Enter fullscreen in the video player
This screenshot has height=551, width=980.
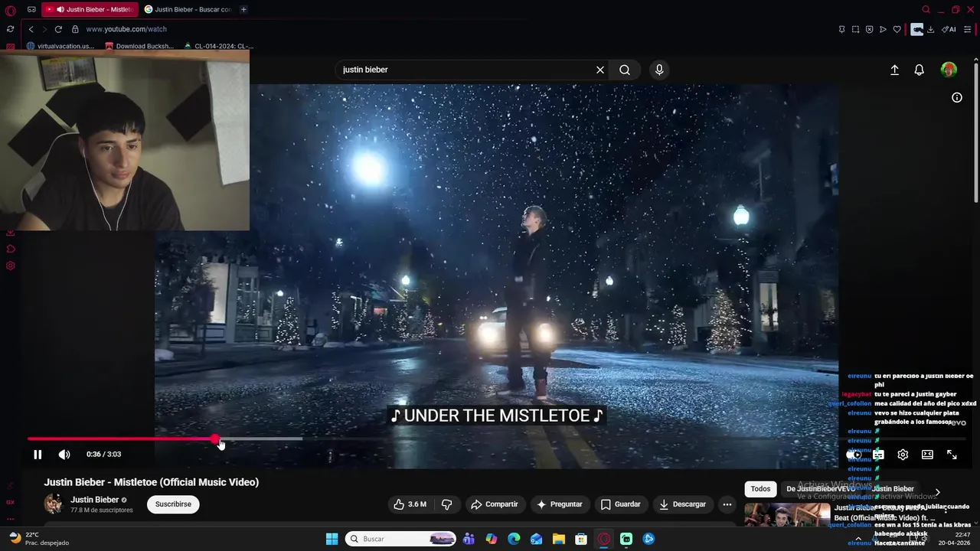952,455
